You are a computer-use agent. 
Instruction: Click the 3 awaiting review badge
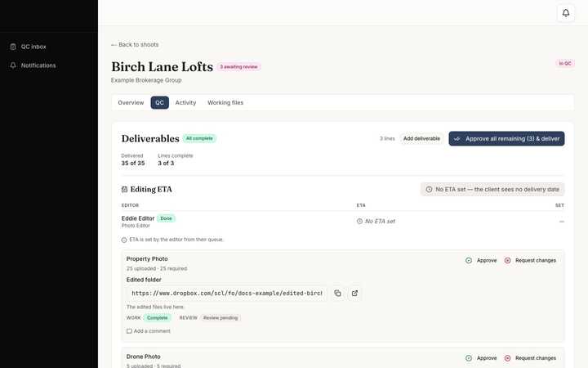click(x=238, y=67)
